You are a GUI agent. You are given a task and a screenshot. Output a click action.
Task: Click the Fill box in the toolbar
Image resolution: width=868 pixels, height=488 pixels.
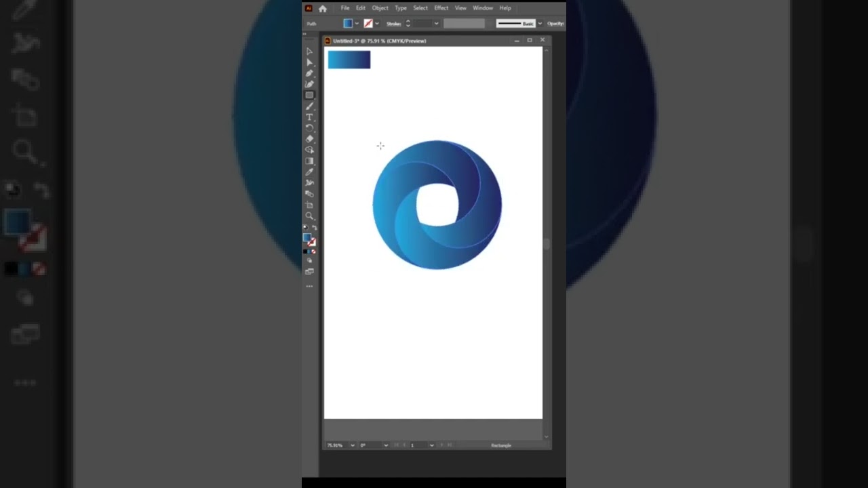click(307, 237)
